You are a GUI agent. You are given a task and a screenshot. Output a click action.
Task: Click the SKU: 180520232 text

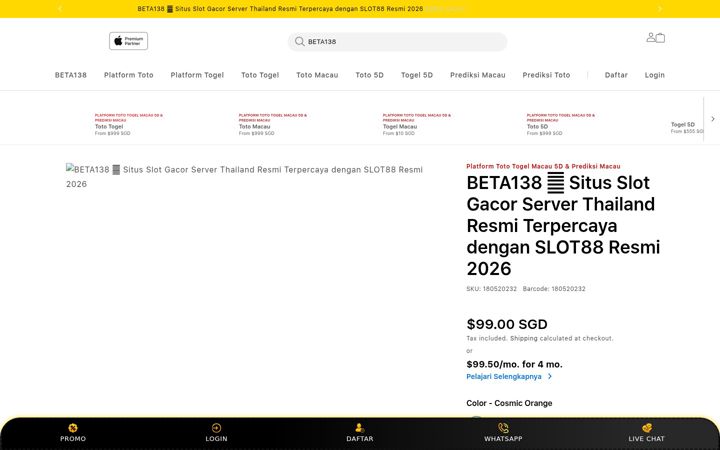491,289
